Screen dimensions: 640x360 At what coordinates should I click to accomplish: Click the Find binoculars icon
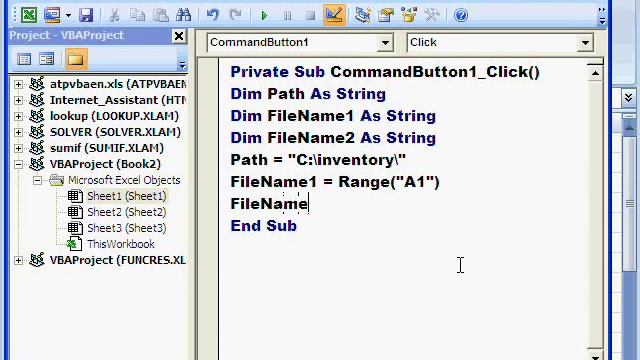pyautogui.click(x=183, y=15)
